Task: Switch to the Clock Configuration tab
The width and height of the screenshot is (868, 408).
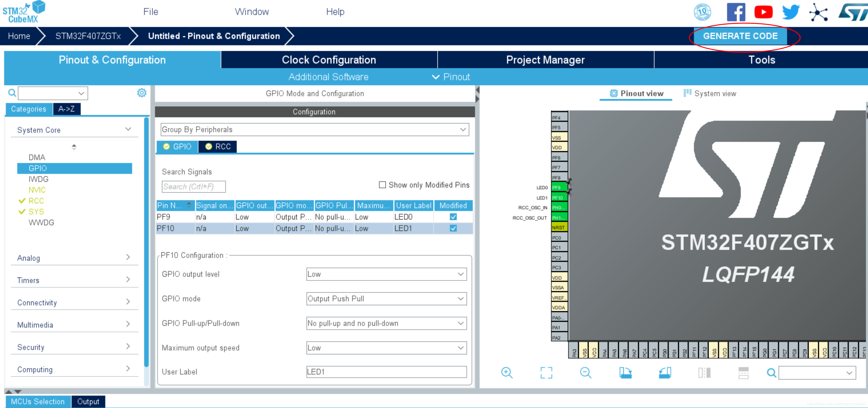Action: click(328, 60)
